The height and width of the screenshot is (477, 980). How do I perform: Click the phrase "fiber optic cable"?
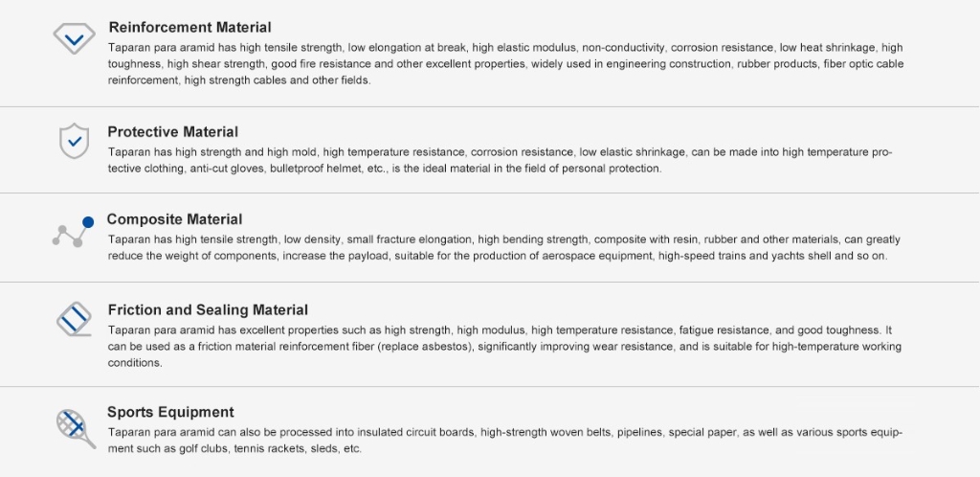(x=862, y=64)
